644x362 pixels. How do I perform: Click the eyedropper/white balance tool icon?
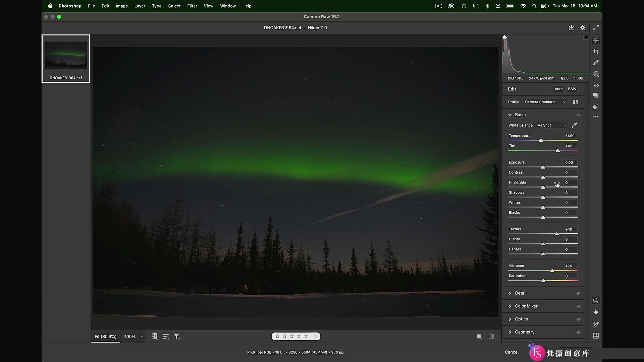[574, 125]
